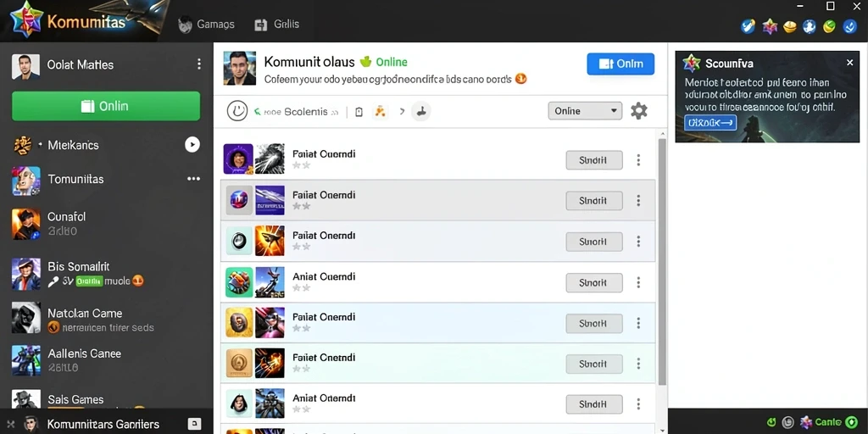
Task: Click the gold coin icon in the top-right tray
Action: pos(789,26)
